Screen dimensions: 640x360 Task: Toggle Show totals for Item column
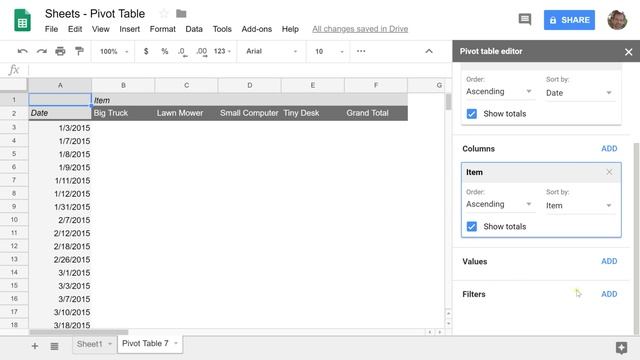(472, 227)
